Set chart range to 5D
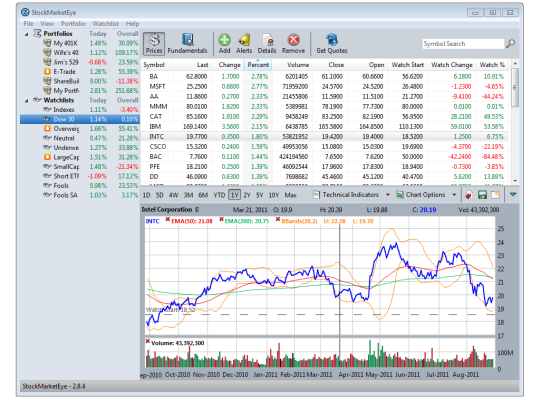This screenshot has width=540, height=399. point(159,195)
